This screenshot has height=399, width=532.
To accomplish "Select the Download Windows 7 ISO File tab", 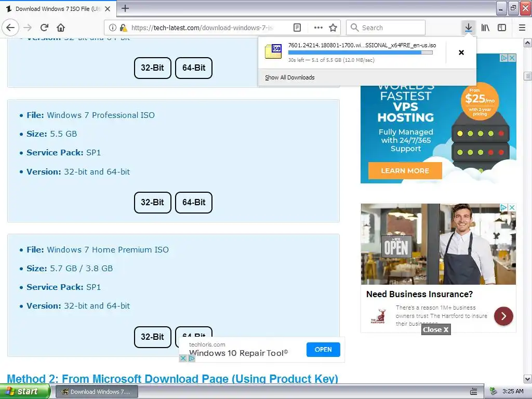I will click(58, 9).
